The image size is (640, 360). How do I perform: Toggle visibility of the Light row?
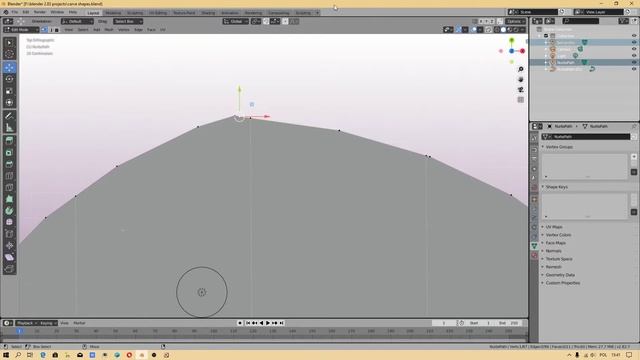click(634, 56)
